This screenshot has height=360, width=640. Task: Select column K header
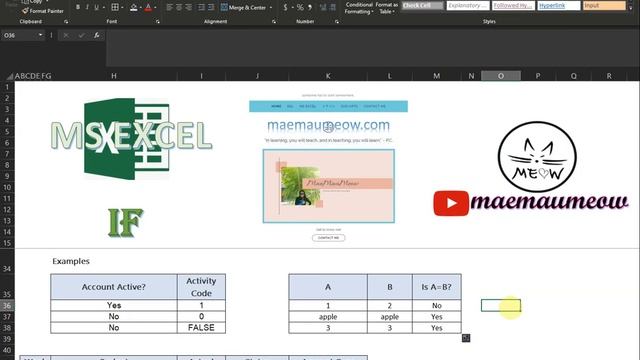coord(328,76)
